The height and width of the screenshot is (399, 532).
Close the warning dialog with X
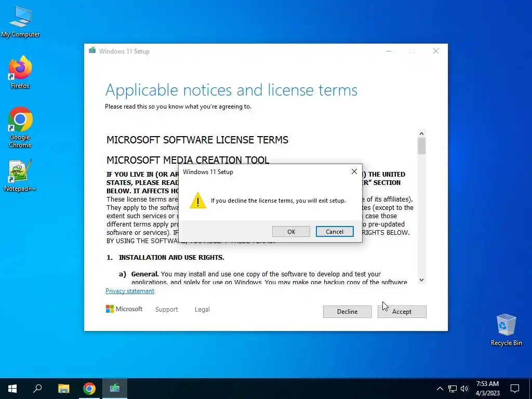(354, 171)
